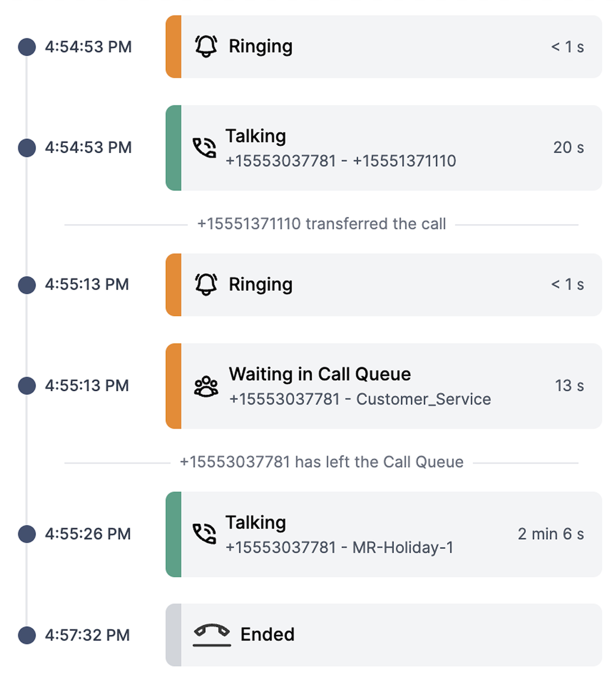Image resolution: width=616 pixels, height=685 pixels.
Task: Click timeline dot for Waiting in Call Queue
Action: coord(27,385)
